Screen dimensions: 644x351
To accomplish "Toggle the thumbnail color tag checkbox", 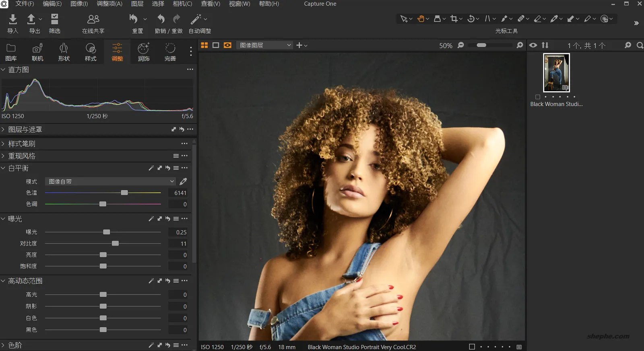I will pos(538,97).
